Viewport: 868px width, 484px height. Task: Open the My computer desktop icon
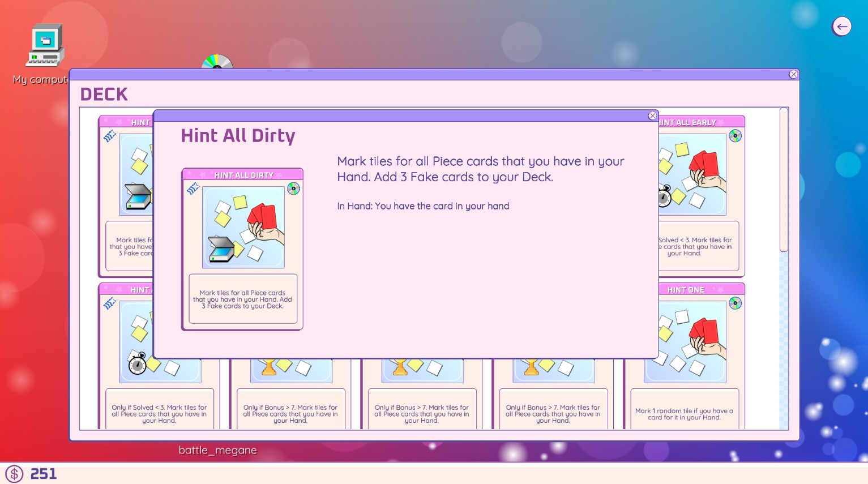(x=45, y=45)
